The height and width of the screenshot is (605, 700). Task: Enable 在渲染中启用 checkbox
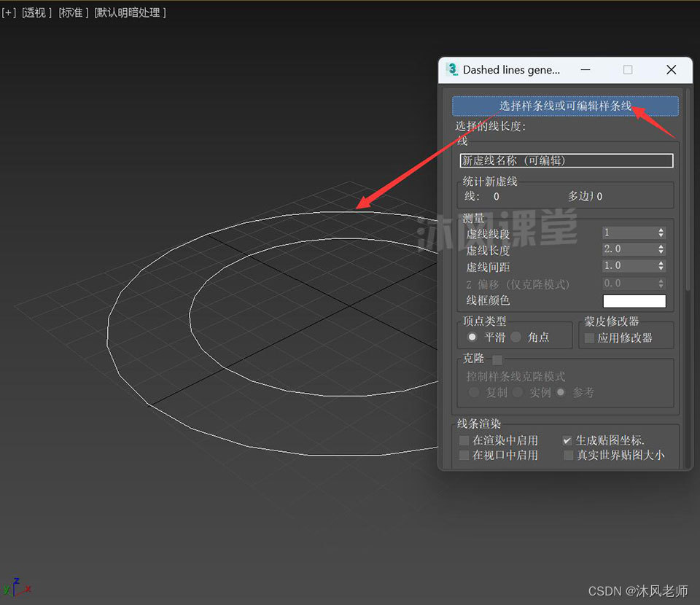tap(464, 441)
